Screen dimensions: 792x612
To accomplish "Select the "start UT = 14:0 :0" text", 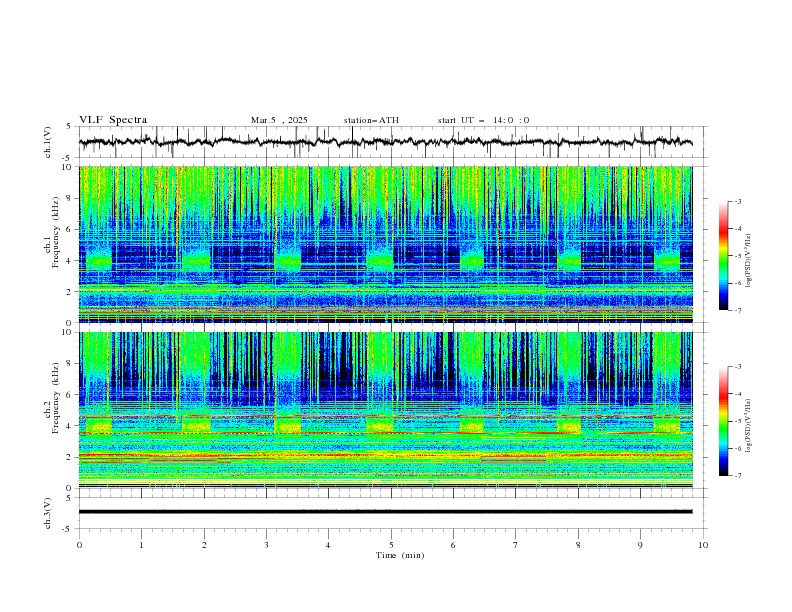I will click(483, 120).
